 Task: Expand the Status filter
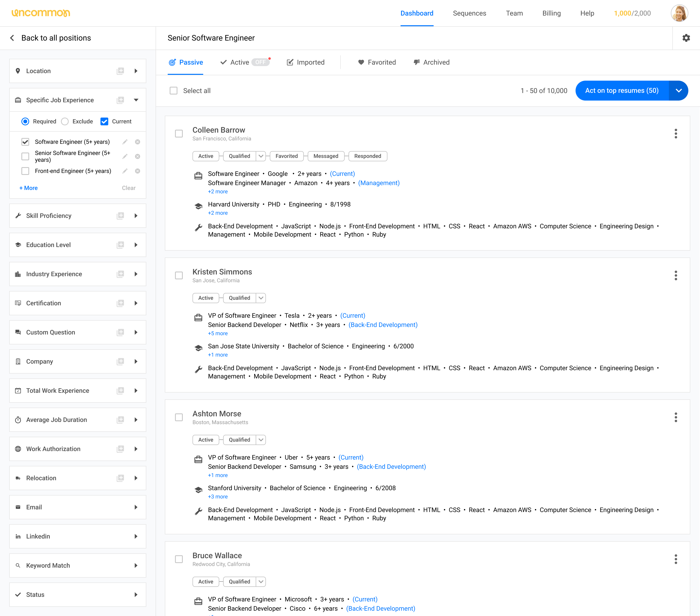[136, 594]
